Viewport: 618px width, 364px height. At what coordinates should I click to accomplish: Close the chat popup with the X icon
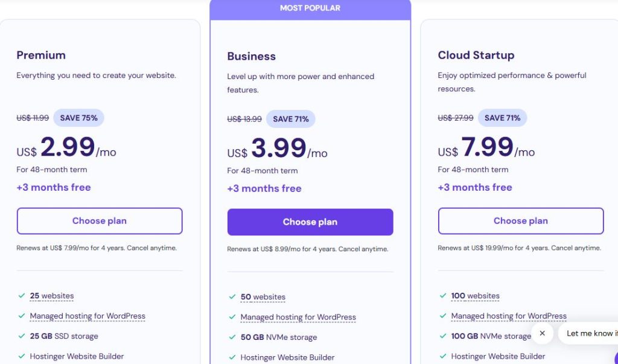click(543, 333)
